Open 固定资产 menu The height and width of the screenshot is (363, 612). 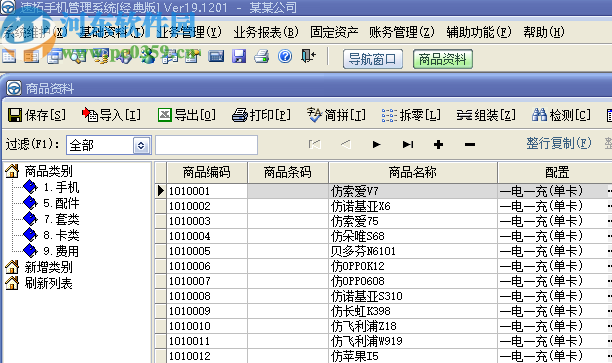pos(334,32)
